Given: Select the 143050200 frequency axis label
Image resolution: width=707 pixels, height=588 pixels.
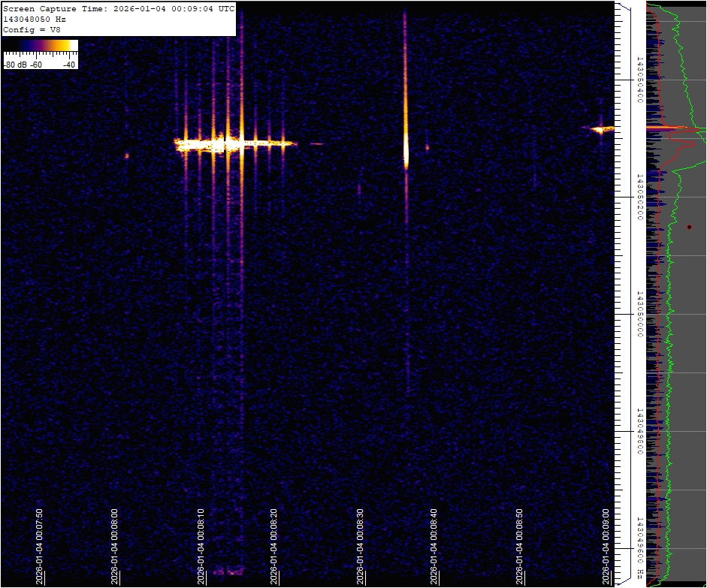Looking at the screenshot, I should [x=639, y=195].
